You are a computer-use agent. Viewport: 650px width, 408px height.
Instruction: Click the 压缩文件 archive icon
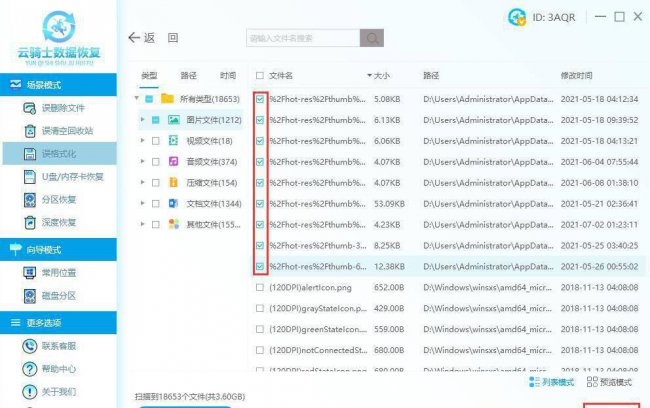pyautogui.click(x=173, y=182)
